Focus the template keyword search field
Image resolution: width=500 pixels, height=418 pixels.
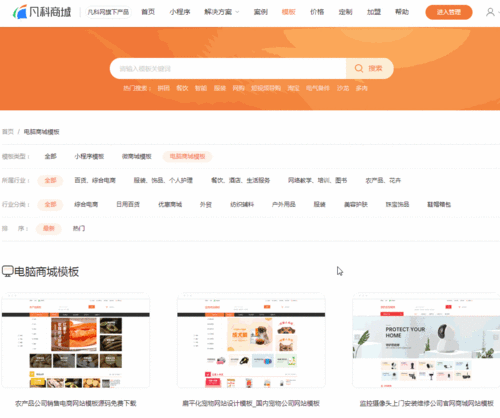tap(228, 69)
